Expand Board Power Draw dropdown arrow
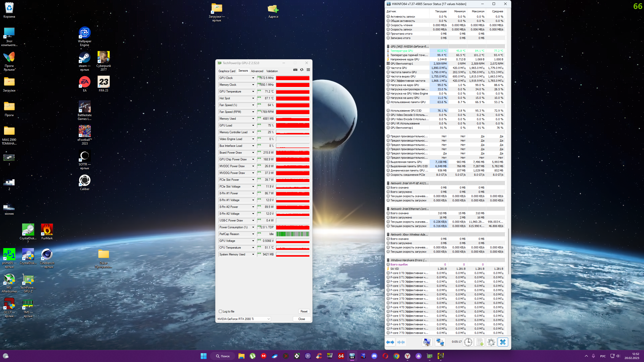644x362 pixels. [253, 153]
